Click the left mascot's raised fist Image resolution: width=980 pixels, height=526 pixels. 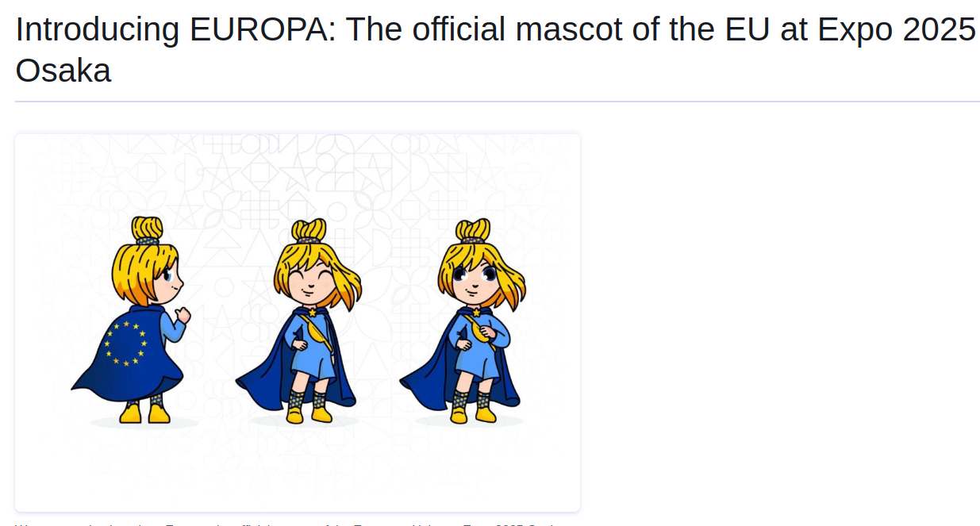coord(183,316)
